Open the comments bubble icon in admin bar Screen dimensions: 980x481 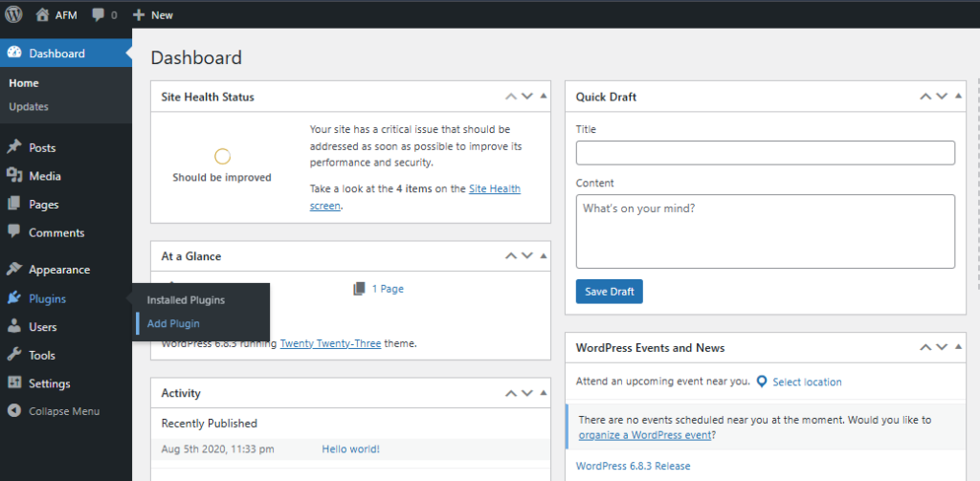click(x=99, y=15)
